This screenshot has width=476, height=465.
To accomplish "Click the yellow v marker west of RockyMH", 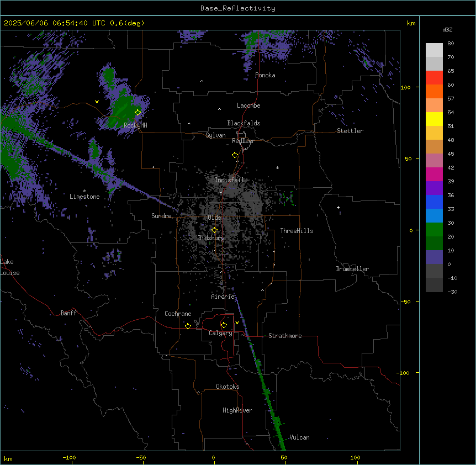I will pos(97,102).
